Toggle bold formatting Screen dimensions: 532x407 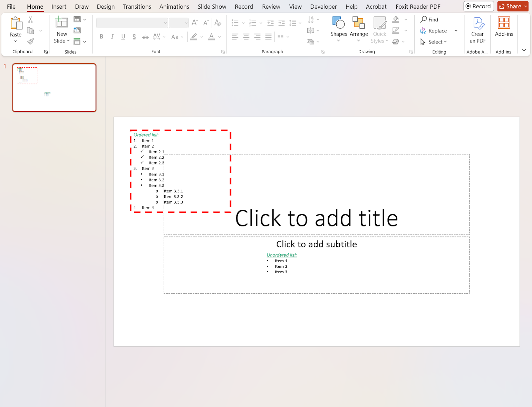(x=101, y=37)
